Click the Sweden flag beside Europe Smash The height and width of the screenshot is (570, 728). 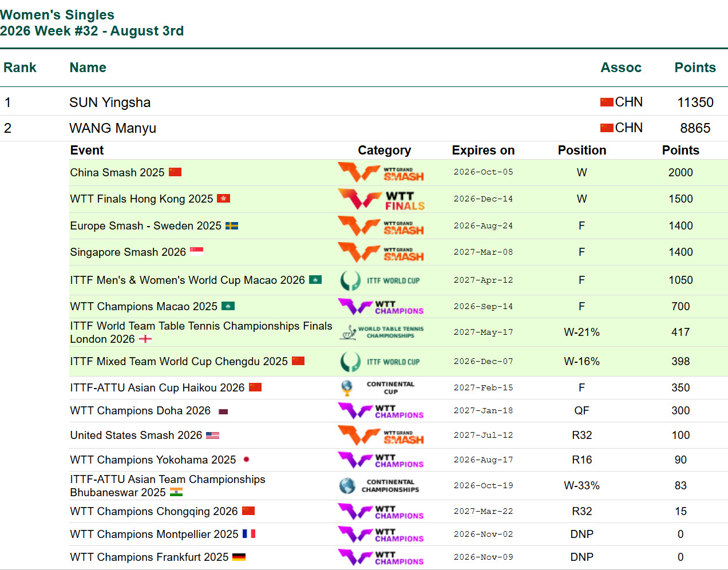(x=232, y=226)
